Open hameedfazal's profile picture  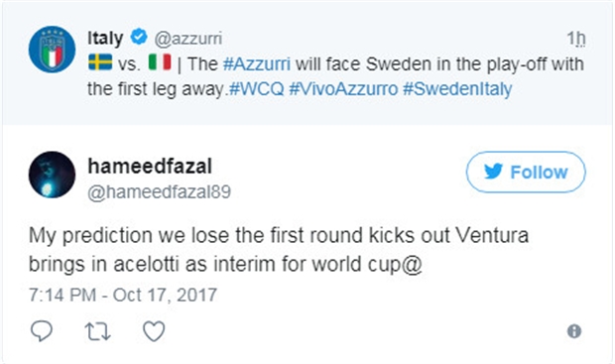(x=53, y=175)
